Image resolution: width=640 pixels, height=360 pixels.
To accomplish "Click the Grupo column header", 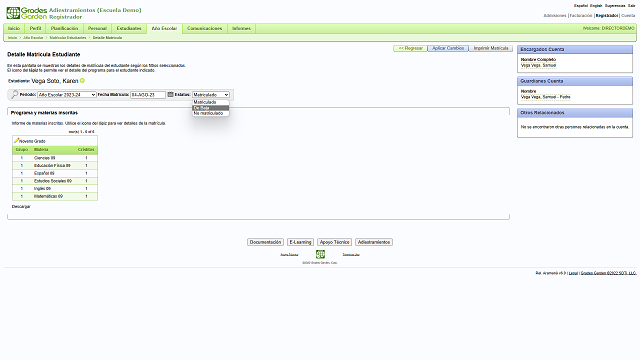I will (22, 150).
